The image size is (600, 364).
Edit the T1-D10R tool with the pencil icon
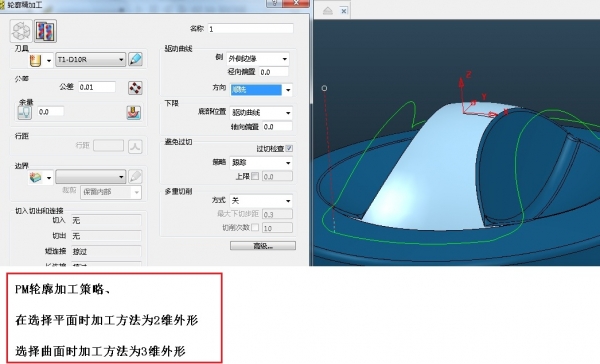(x=135, y=59)
